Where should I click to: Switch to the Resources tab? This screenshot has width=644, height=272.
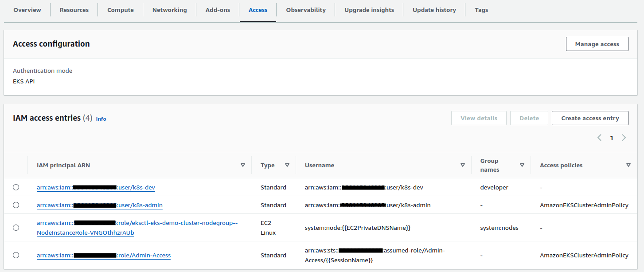(x=74, y=10)
